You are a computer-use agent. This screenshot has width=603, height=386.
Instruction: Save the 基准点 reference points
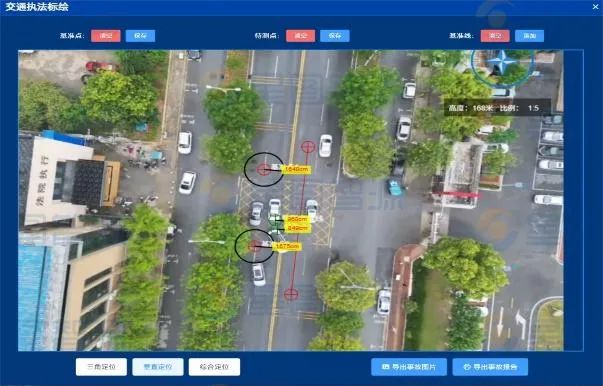[x=140, y=36]
